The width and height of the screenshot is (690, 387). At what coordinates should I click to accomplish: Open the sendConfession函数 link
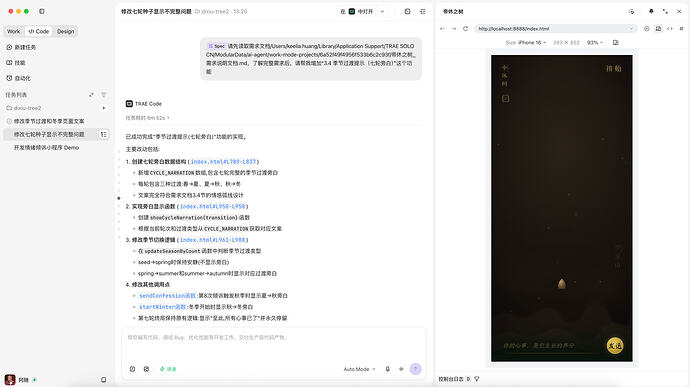[167, 295]
